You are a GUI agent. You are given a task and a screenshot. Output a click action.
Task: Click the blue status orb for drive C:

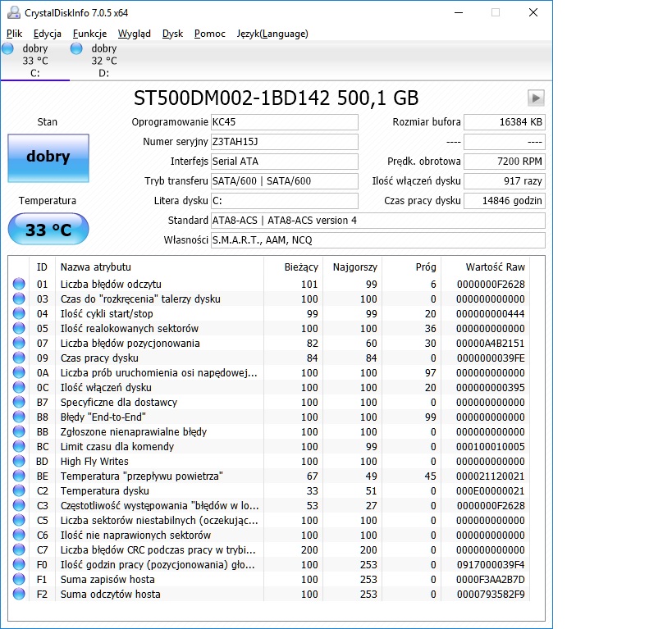tap(7, 48)
